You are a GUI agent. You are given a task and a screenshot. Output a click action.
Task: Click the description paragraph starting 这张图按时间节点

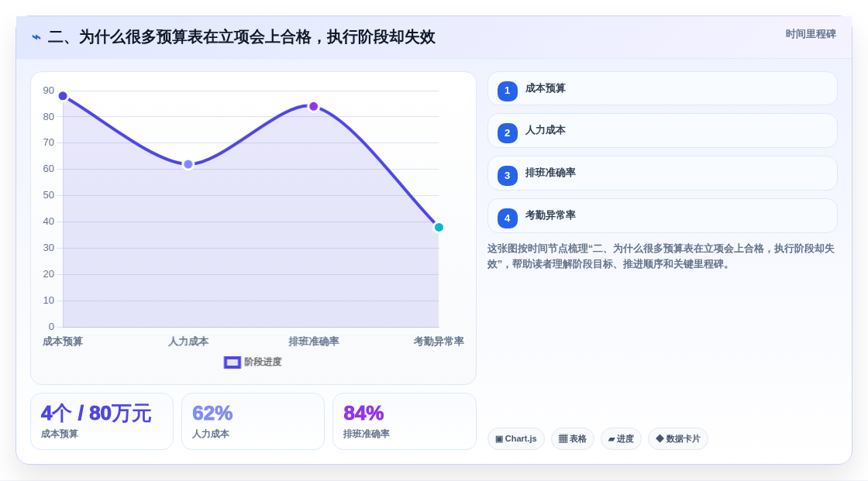coord(661,256)
